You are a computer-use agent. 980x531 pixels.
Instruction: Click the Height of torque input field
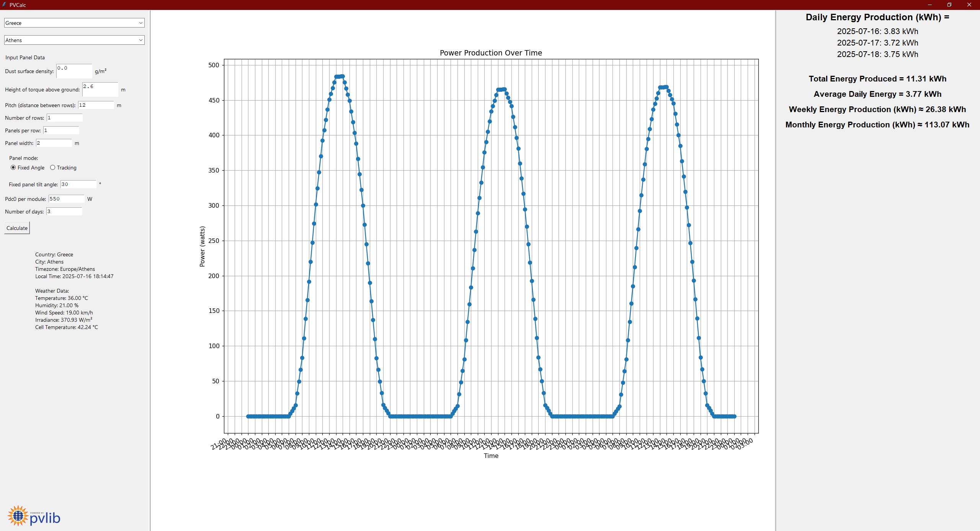pyautogui.click(x=100, y=89)
